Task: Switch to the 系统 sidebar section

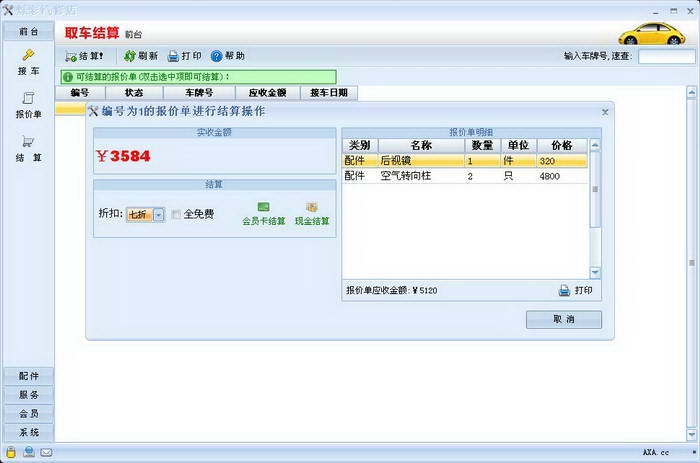Action: [29, 432]
